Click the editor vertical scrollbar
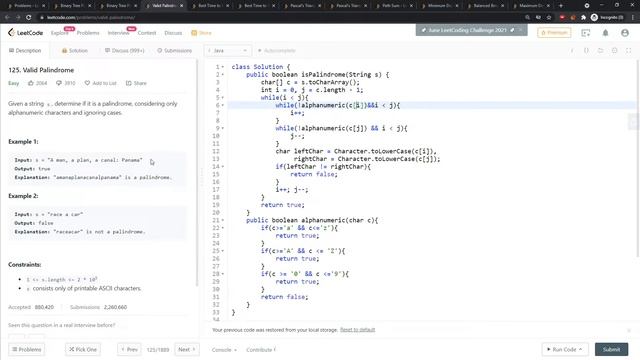Image resolution: width=640 pixels, height=360 pixels. [638, 158]
